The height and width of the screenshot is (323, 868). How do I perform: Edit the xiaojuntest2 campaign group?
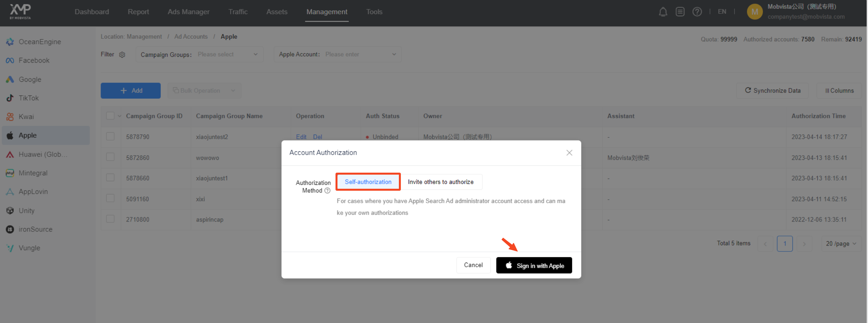(x=301, y=137)
